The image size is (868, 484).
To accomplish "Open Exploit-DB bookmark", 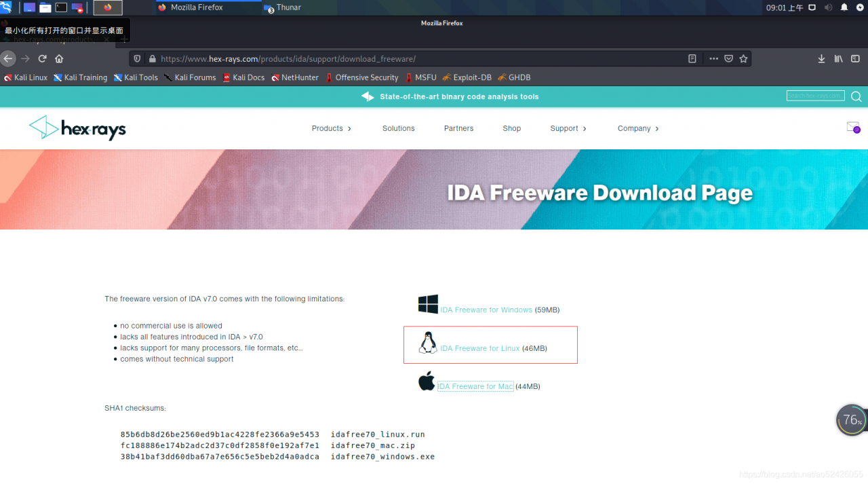I will [467, 77].
